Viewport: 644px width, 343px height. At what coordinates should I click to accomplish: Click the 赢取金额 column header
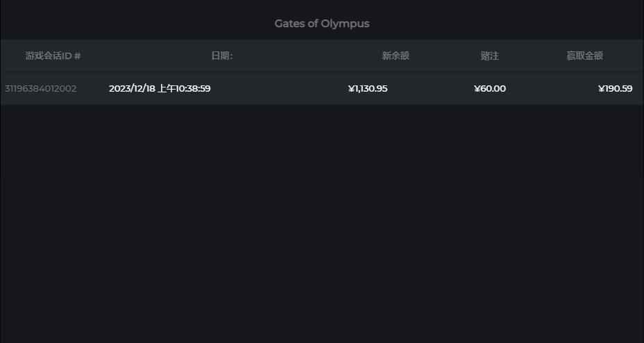pos(584,56)
